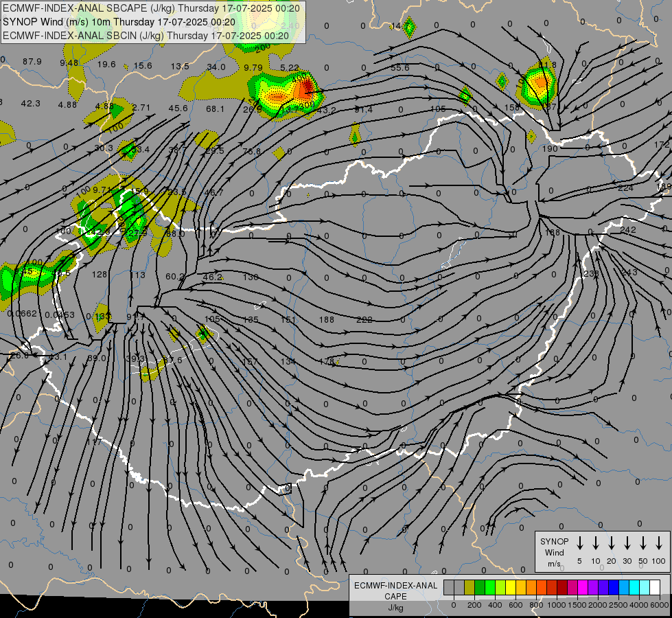This screenshot has width=672, height=618.
Task: Click the 55.6 value on the map
Action: pyautogui.click(x=400, y=68)
